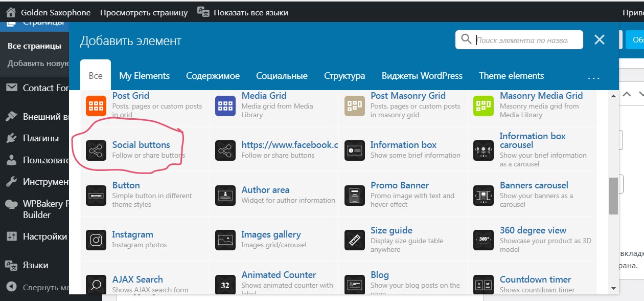Click the search magnifier icon
This screenshot has height=301, width=644.
click(466, 39)
